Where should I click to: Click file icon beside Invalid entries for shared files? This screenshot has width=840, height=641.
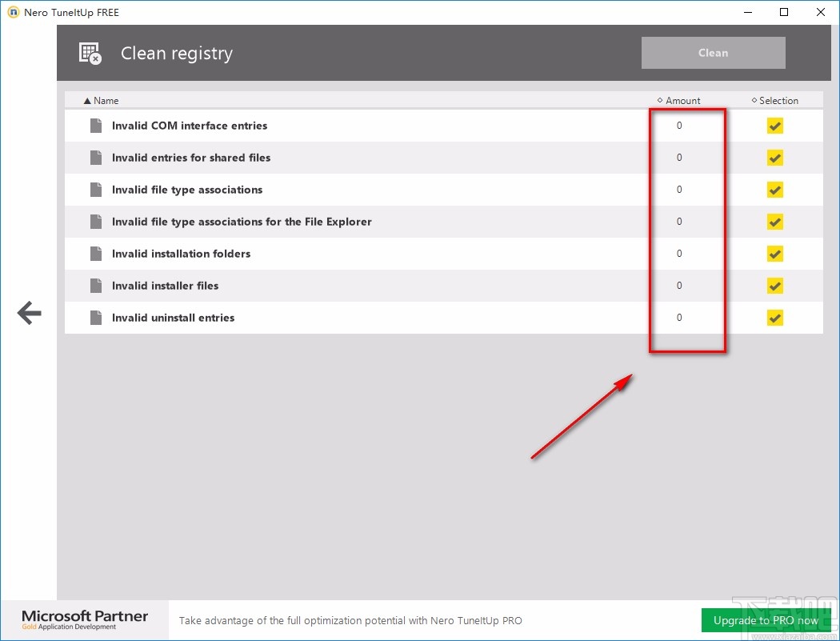pyautogui.click(x=96, y=158)
